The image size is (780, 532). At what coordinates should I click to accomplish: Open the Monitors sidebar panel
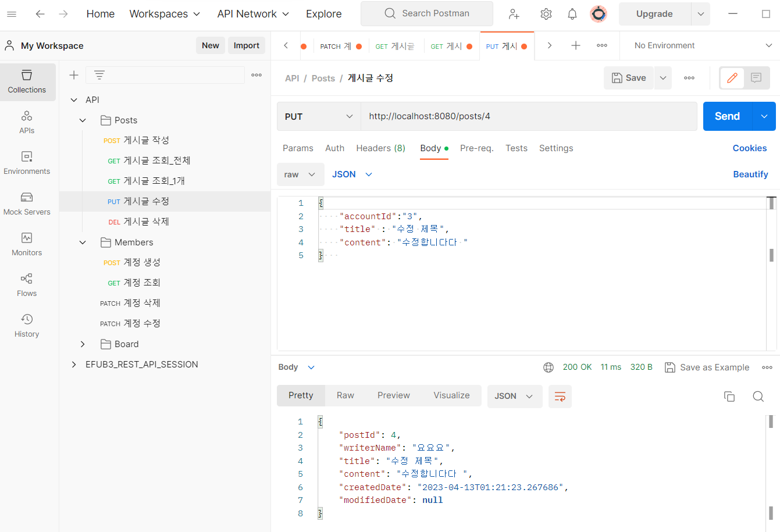tap(27, 244)
